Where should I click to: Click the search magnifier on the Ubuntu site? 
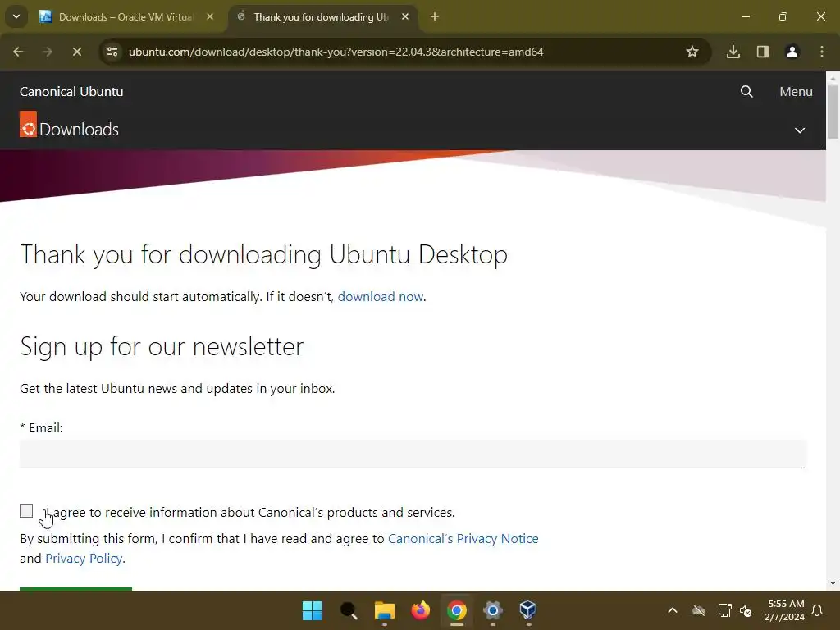(x=746, y=92)
